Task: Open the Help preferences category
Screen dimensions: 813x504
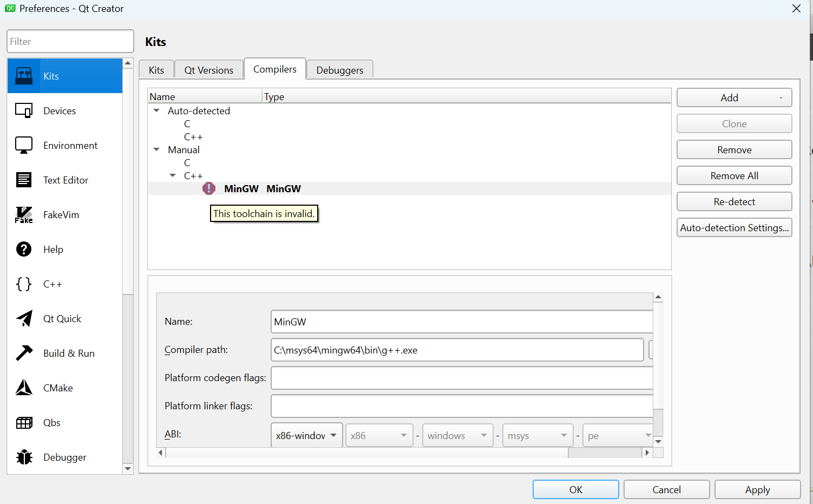Action: (65, 249)
